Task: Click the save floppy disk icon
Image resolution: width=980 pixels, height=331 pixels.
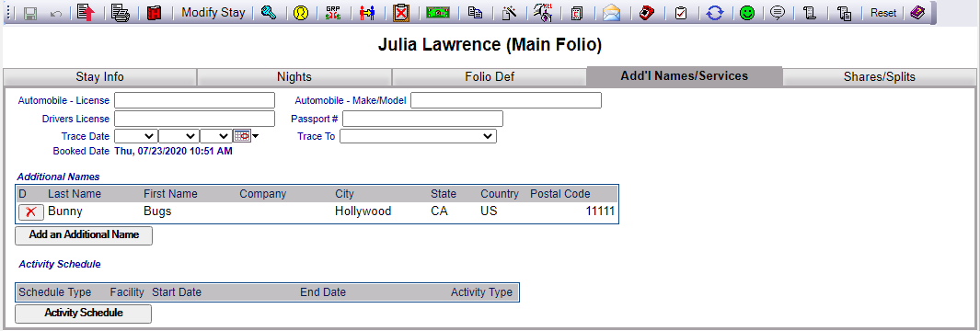Action: click(x=29, y=13)
